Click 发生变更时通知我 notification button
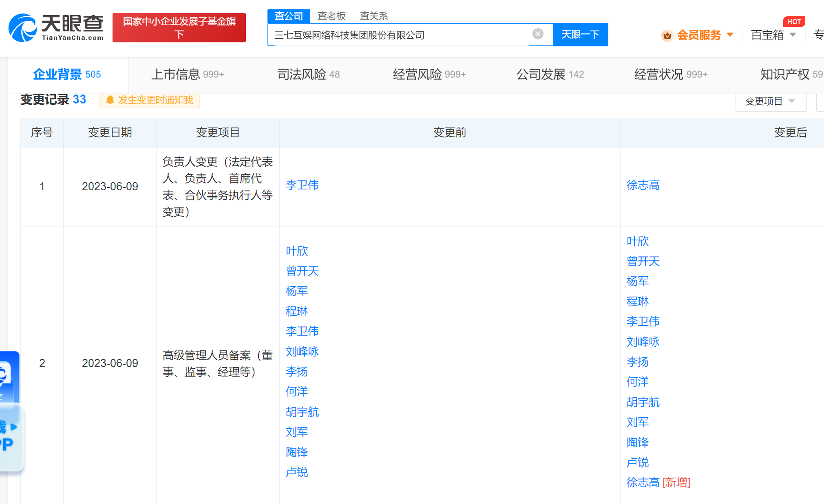The width and height of the screenshot is (824, 504). (x=149, y=100)
